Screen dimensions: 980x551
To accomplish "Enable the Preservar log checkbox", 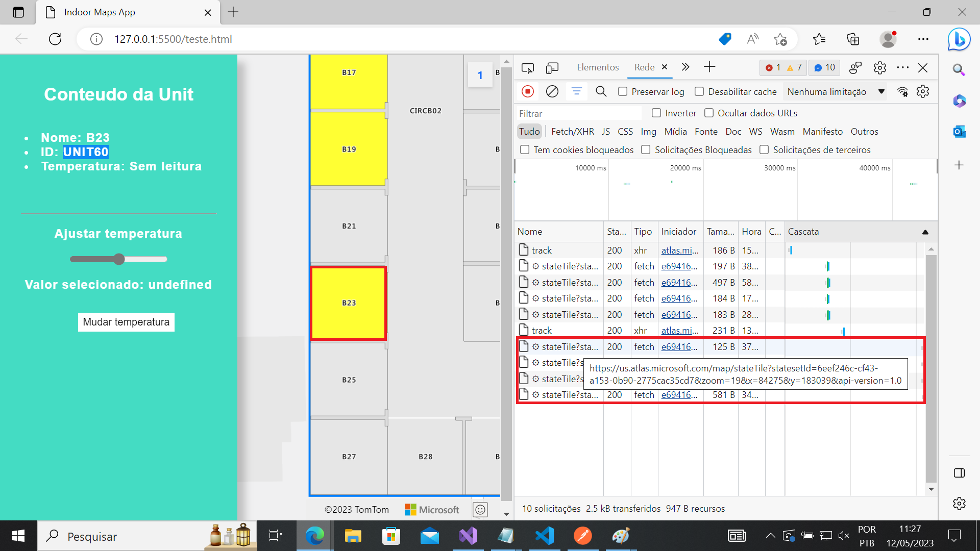I will [623, 91].
